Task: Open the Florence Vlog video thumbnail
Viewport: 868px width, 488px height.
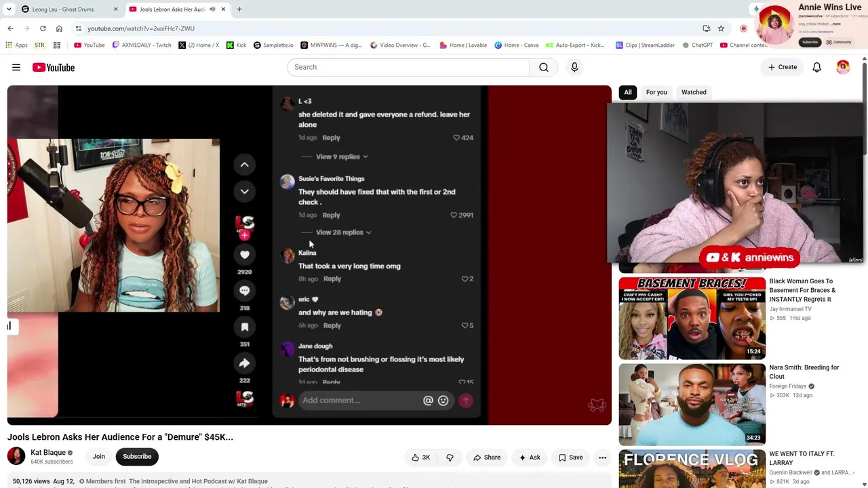Action: click(692, 468)
